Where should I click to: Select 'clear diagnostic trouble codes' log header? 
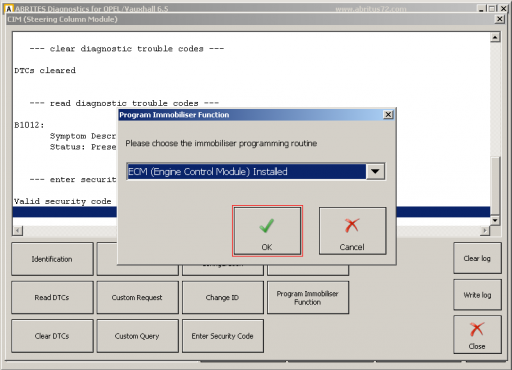tap(127, 49)
